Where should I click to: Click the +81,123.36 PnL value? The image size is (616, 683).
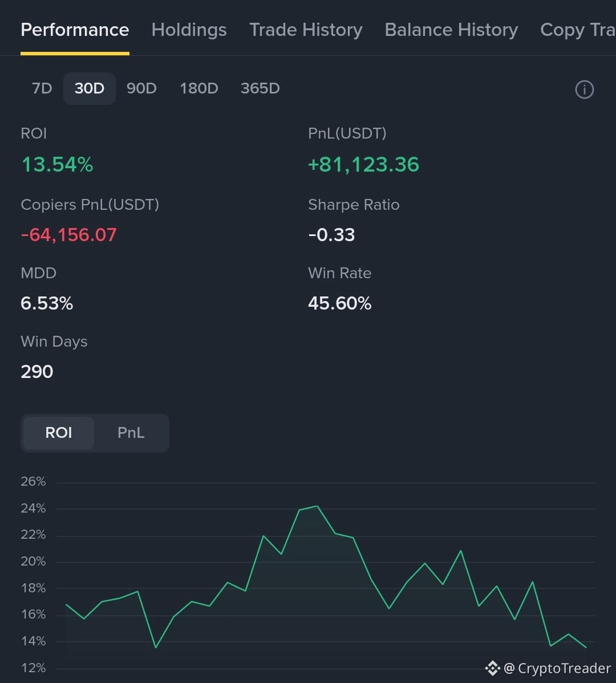pos(363,165)
